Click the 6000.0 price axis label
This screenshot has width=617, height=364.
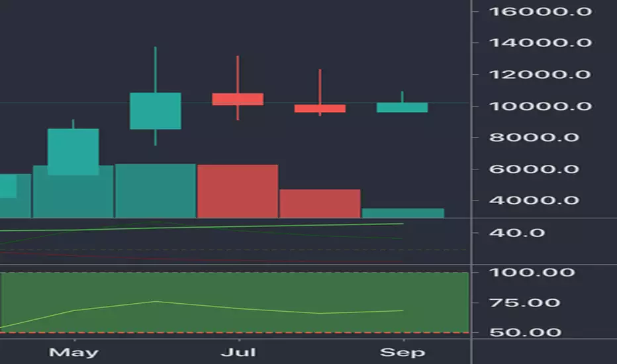click(534, 169)
